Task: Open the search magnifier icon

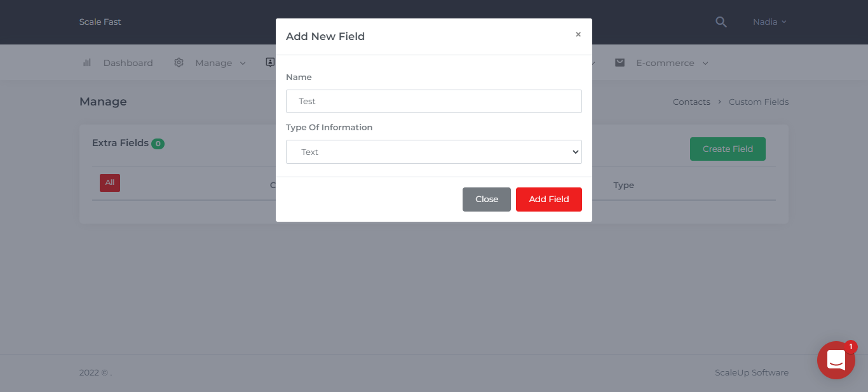Action: tap(721, 22)
